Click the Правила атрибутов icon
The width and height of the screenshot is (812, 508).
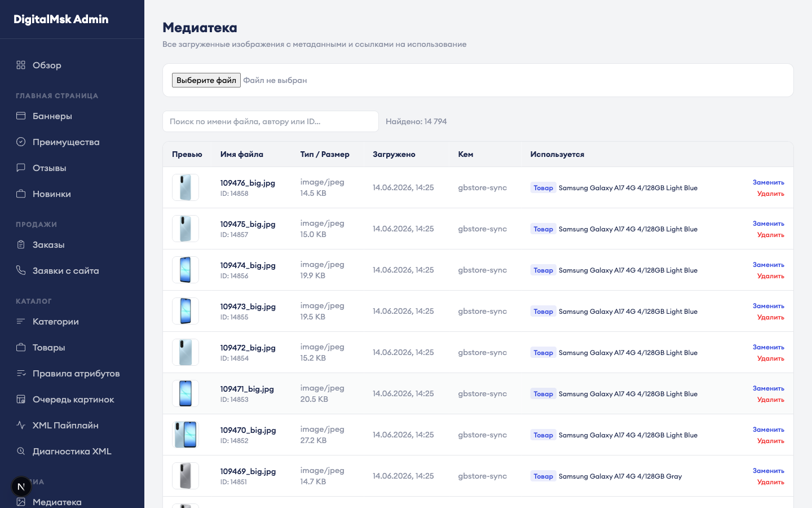21,373
